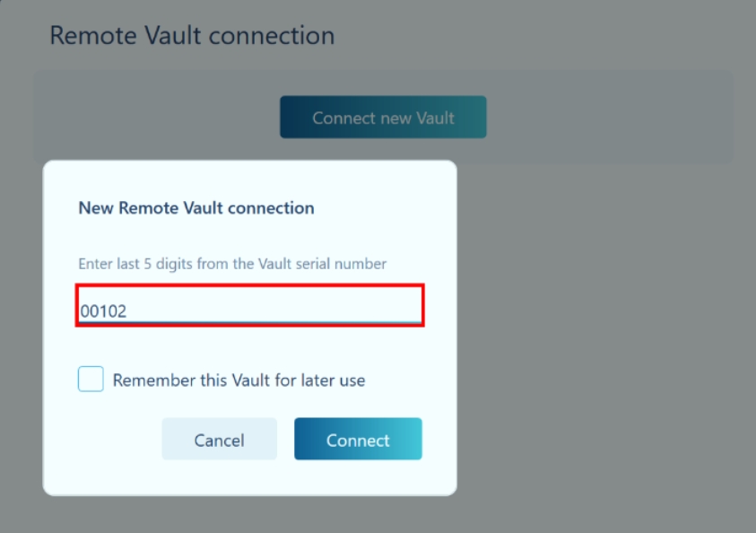
Task: Click the greyed panel behind Connect new Vault
Action: 607,118
